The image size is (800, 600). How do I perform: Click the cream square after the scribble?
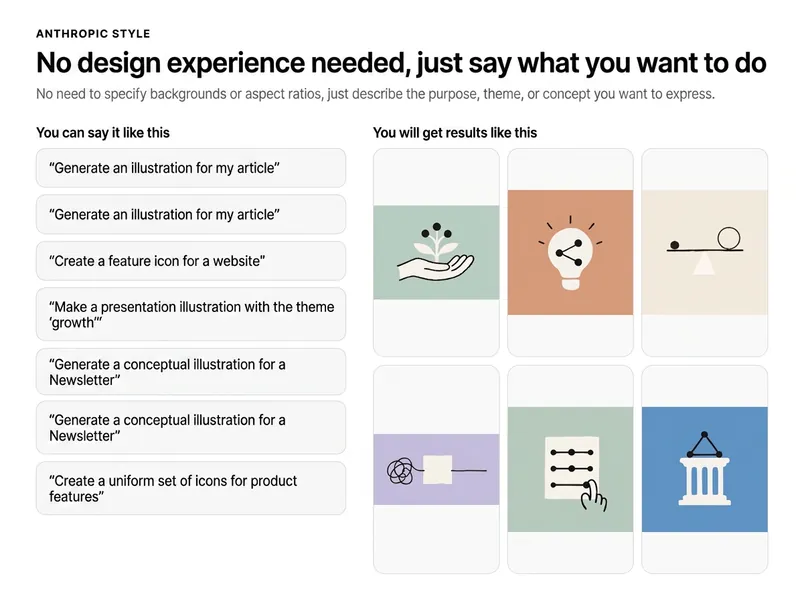tap(438, 469)
